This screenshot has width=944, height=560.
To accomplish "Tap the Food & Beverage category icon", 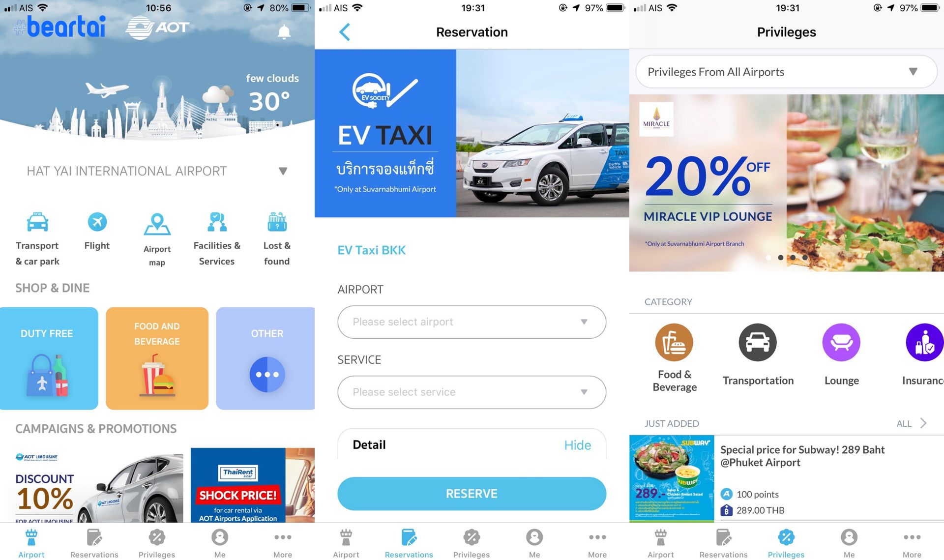I will (673, 342).
